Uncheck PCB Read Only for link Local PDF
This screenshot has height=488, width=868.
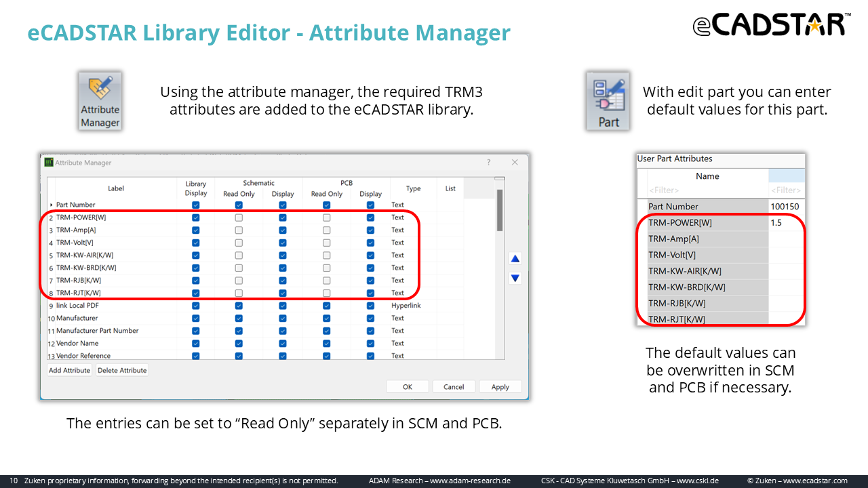point(327,306)
